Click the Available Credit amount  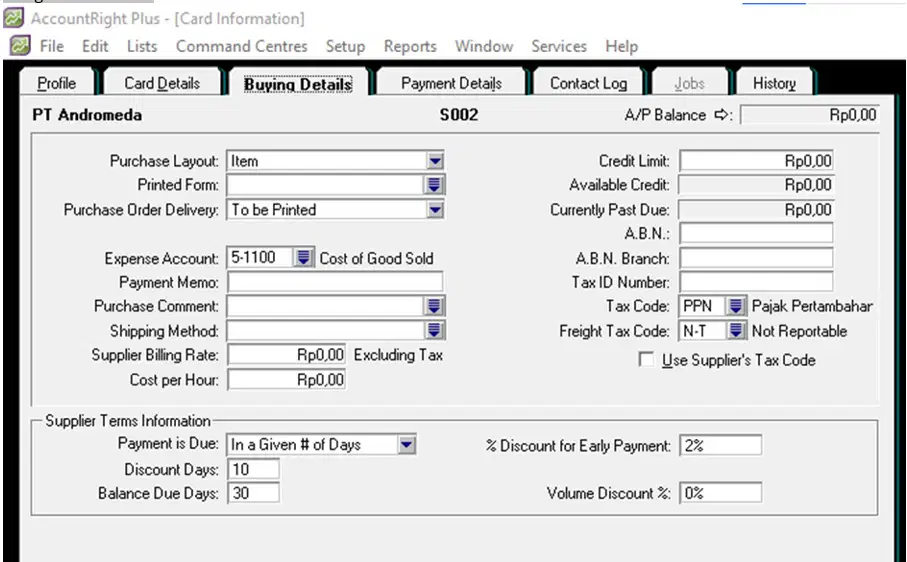[756, 185]
